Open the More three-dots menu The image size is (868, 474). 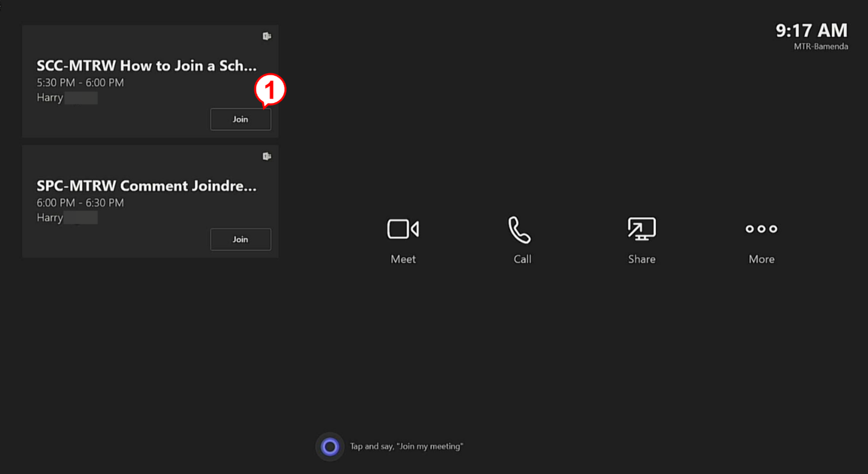click(761, 229)
